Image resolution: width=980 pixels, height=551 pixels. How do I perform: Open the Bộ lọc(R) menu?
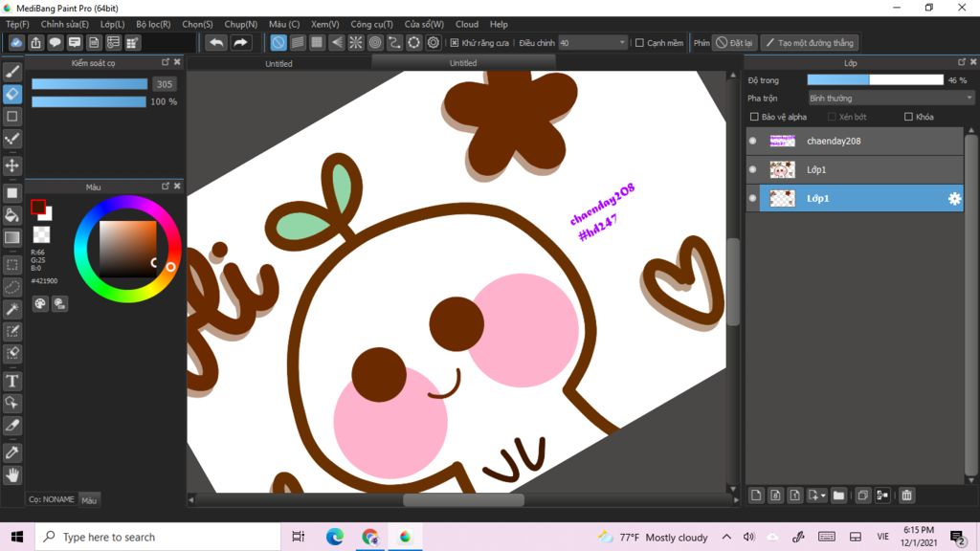click(x=153, y=24)
